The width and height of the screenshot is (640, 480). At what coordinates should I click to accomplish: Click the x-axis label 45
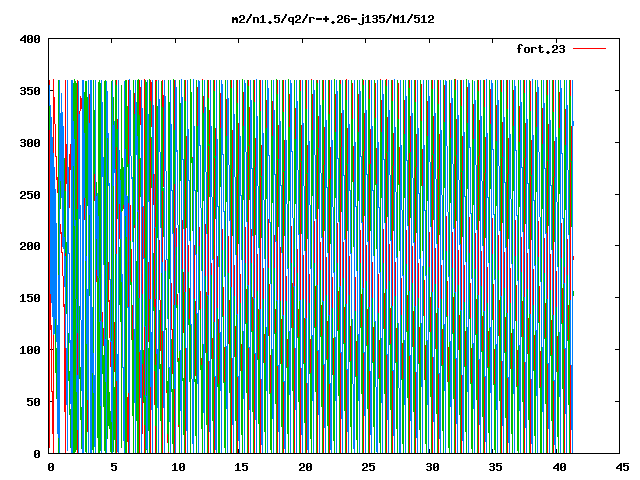pyautogui.click(x=622, y=467)
